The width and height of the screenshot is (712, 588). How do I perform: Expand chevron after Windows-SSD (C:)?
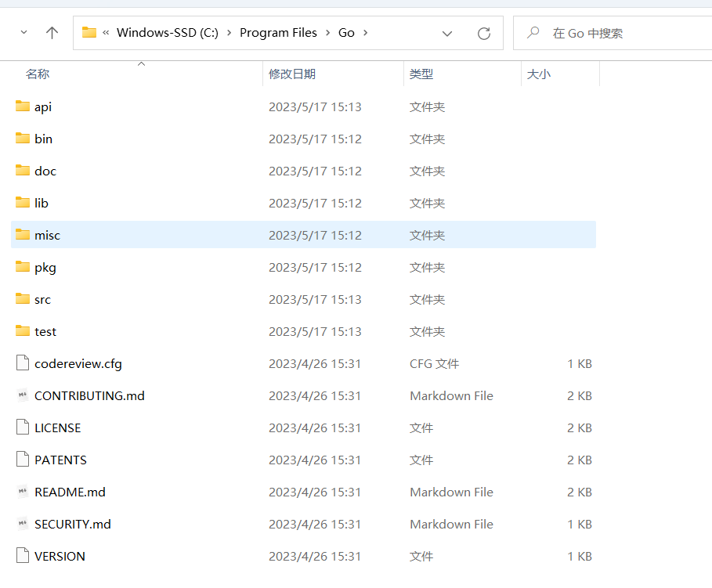(230, 33)
